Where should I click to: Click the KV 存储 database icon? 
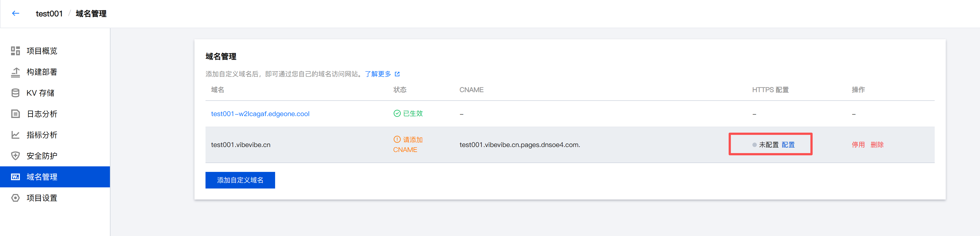click(x=15, y=93)
